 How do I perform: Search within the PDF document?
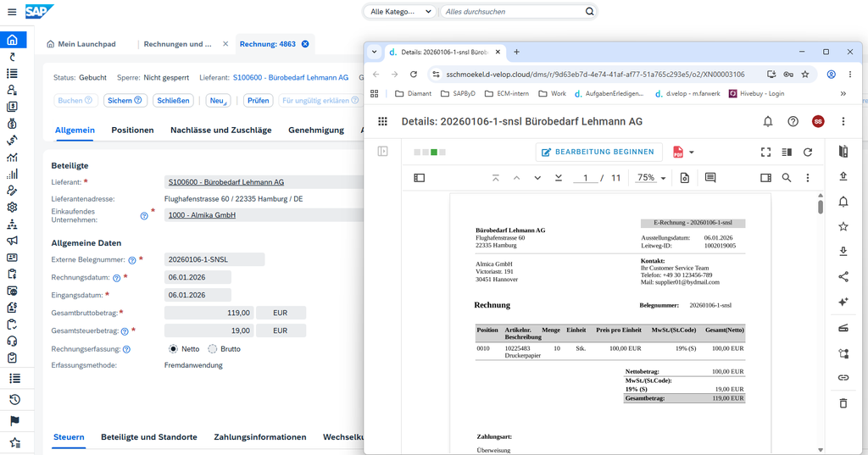[x=787, y=178]
